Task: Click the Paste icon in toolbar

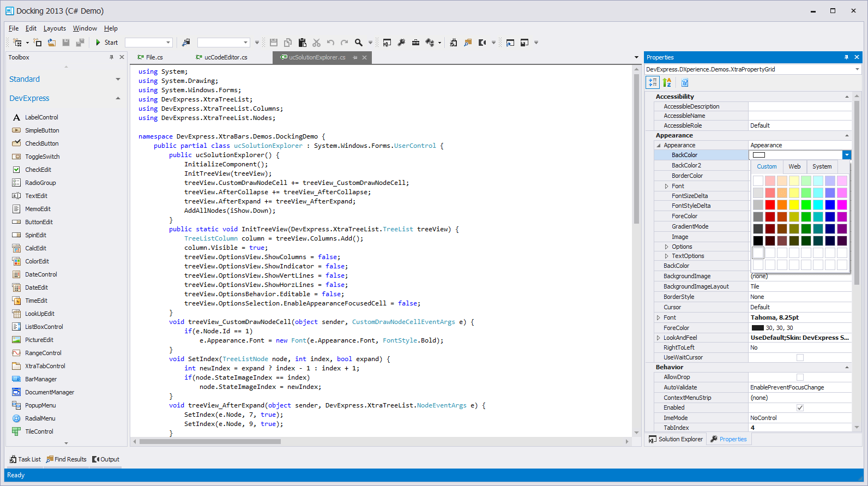Action: click(x=302, y=43)
